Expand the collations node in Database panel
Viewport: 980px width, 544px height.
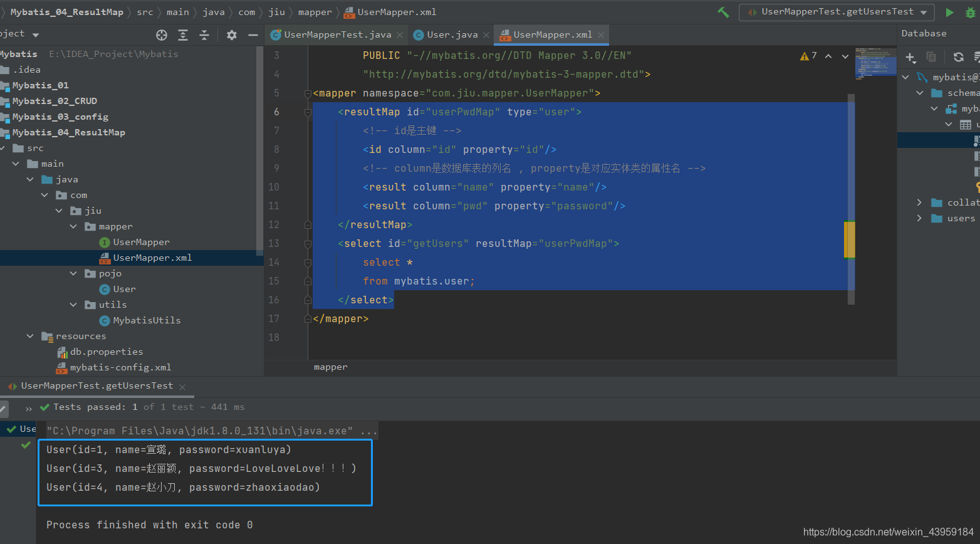pyautogui.click(x=919, y=202)
